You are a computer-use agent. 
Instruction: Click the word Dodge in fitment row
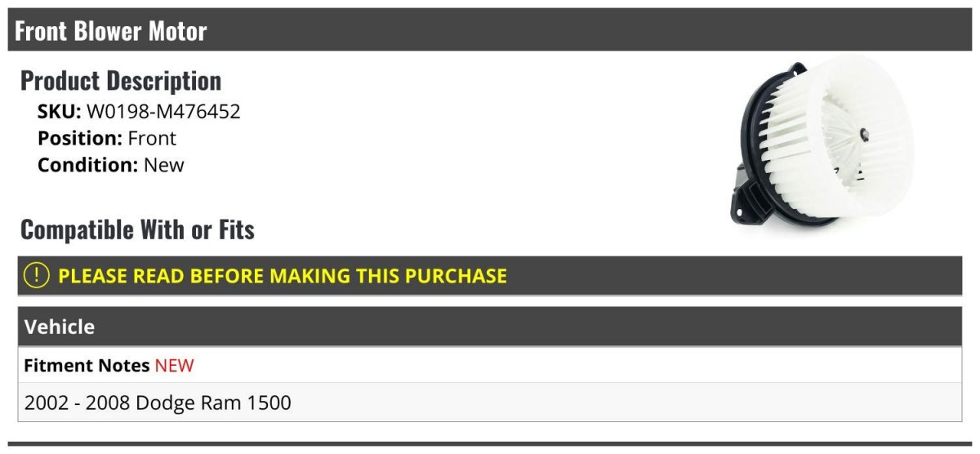coord(163,403)
